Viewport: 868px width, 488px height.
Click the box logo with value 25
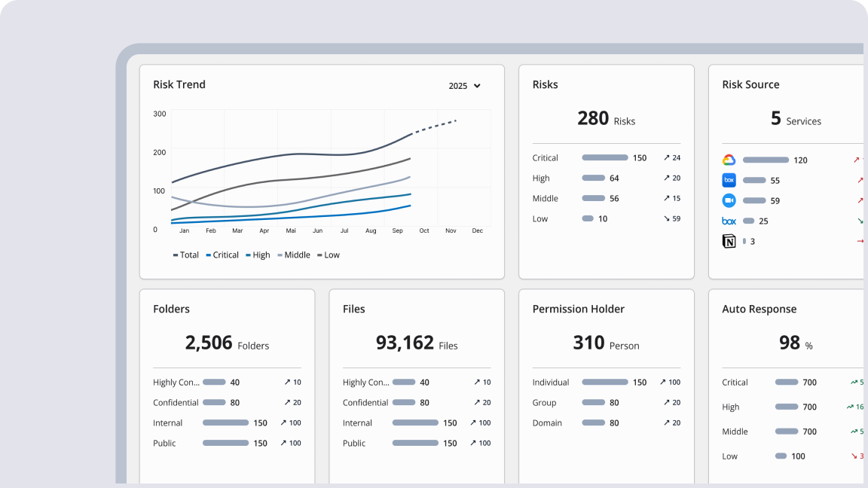click(729, 221)
